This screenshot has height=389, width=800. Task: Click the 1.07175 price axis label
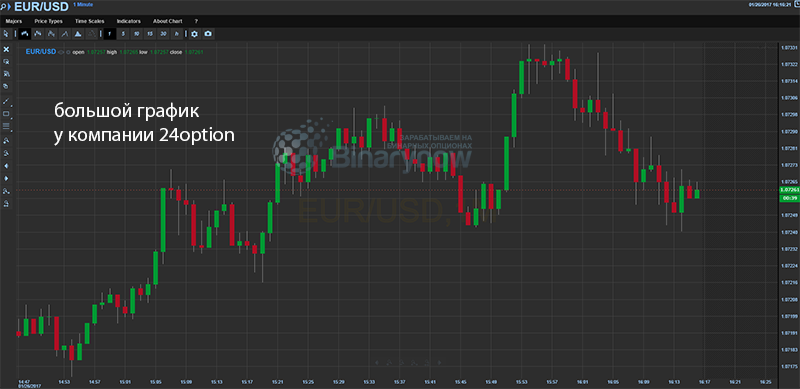[789, 367]
